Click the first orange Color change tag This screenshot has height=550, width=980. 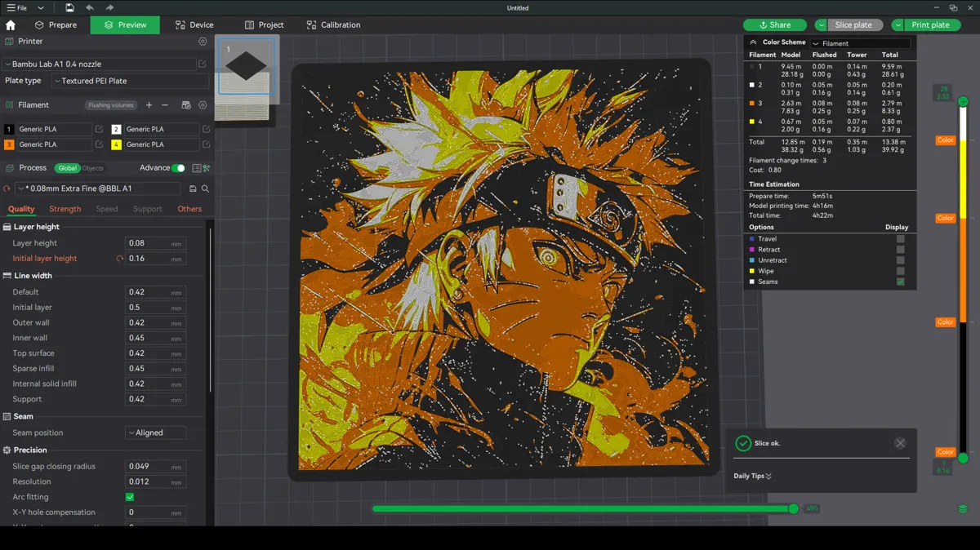tap(946, 140)
